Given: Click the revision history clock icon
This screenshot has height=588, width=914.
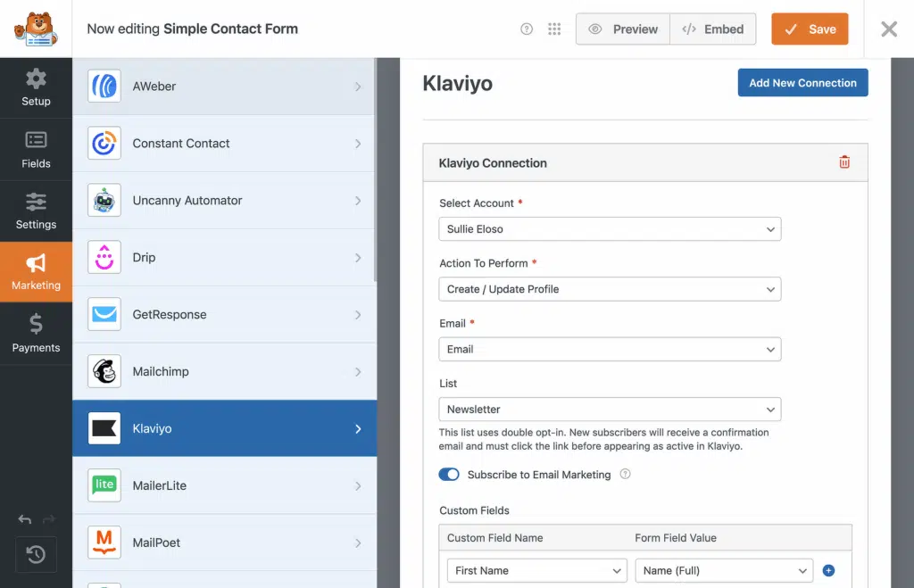Looking at the screenshot, I should coord(36,554).
